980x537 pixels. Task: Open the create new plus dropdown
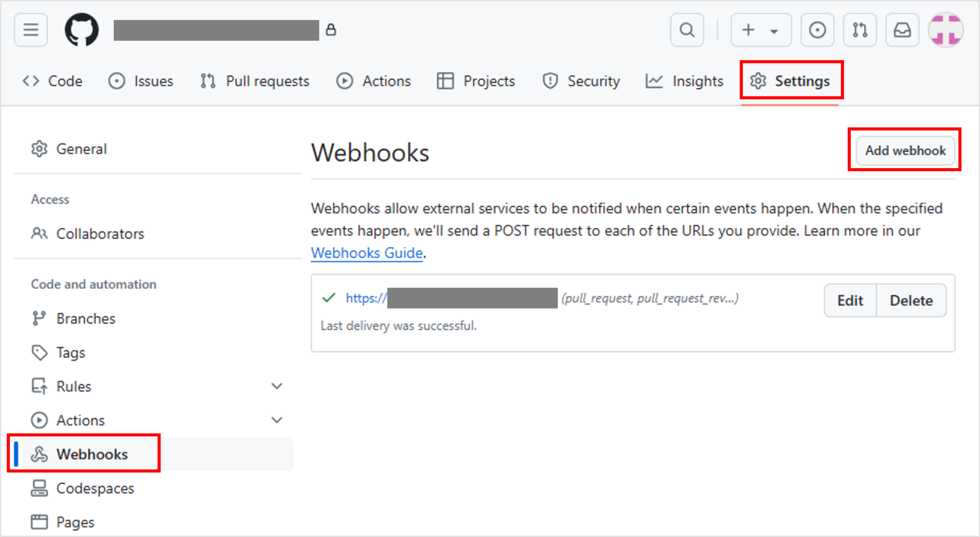(760, 30)
